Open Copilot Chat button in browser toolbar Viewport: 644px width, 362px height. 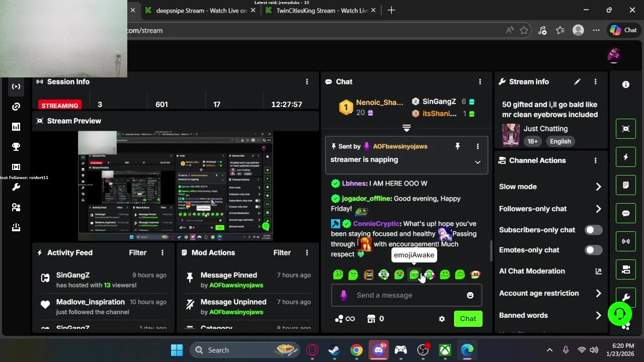(x=624, y=30)
